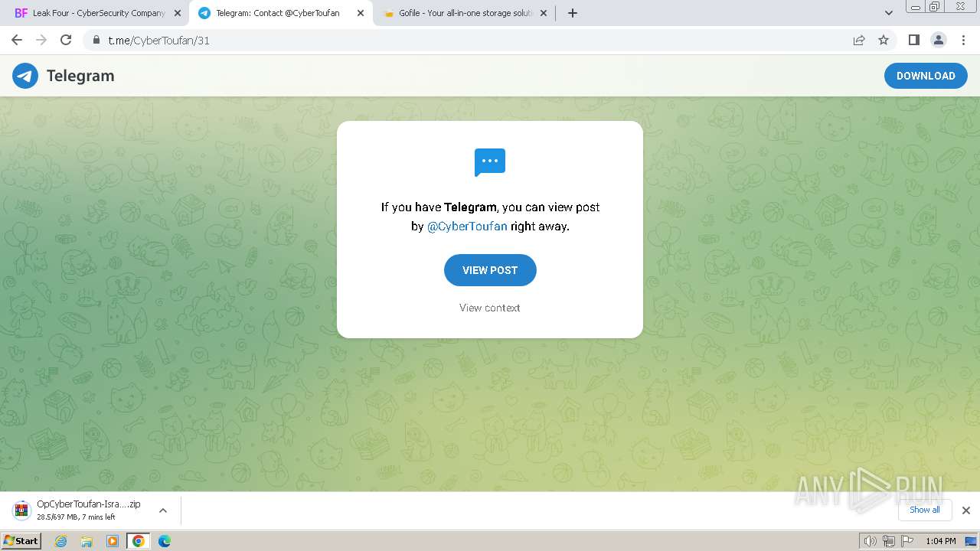The width and height of the screenshot is (980, 551).
Task: Close the Gofile tab
Action: pos(544,13)
